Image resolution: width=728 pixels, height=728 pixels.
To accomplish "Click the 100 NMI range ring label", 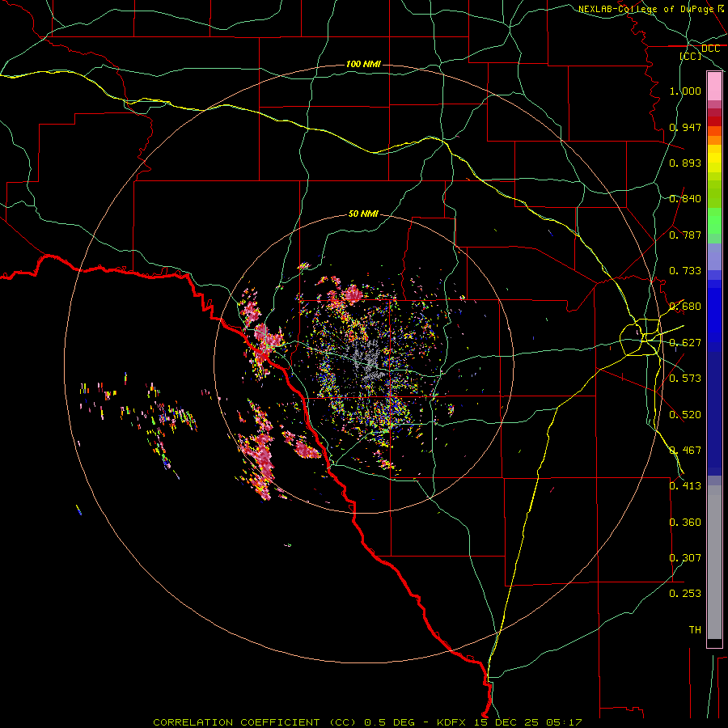I will point(363,64).
